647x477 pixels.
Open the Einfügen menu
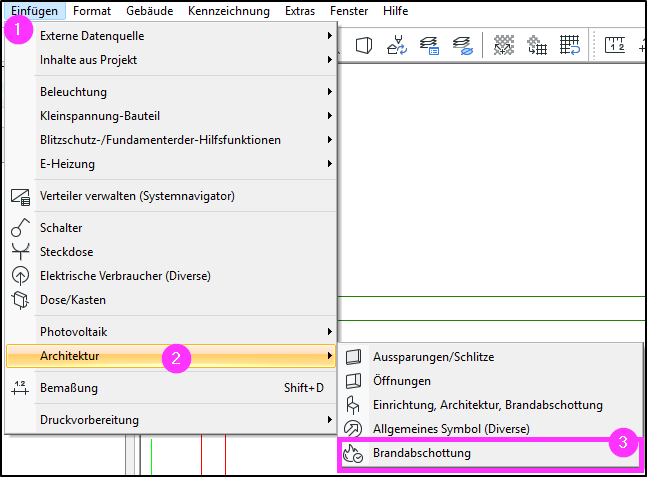[x=34, y=11]
